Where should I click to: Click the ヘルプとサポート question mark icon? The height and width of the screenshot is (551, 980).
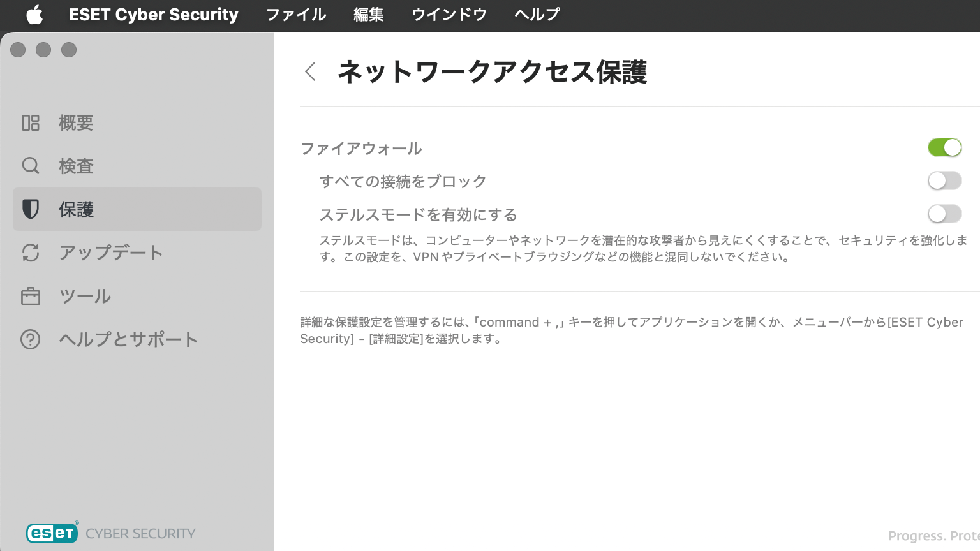[31, 339]
